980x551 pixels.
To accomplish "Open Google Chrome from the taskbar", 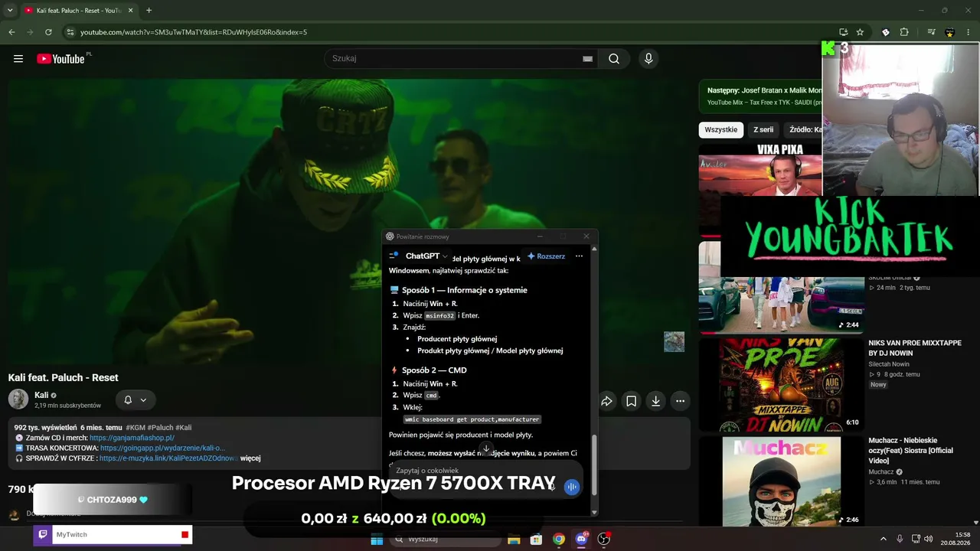I will coord(559,540).
